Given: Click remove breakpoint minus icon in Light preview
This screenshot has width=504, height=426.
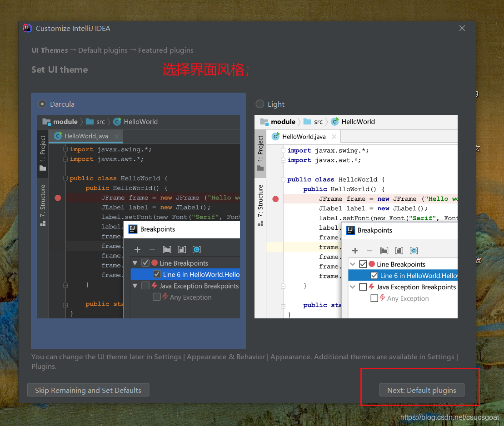Looking at the screenshot, I should (369, 251).
